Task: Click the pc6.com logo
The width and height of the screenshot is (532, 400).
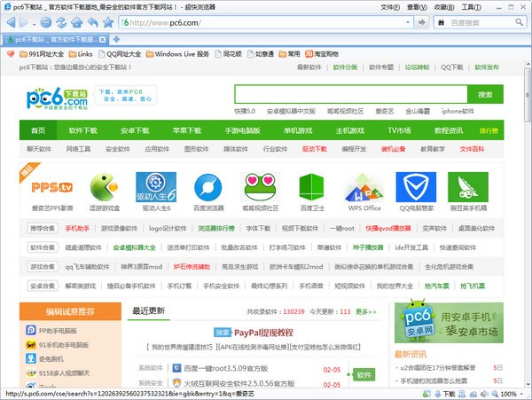Action: pyautogui.click(x=57, y=98)
